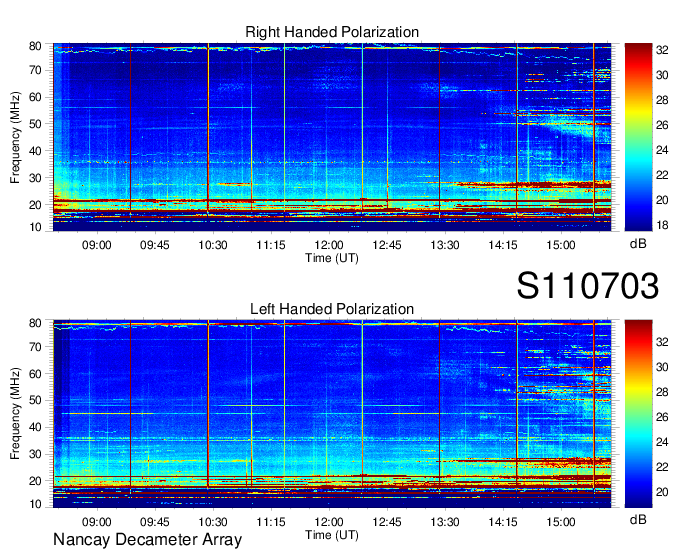680x552 pixels.
Task: Click the Right Handed plot's color bar
Action: 638,137
